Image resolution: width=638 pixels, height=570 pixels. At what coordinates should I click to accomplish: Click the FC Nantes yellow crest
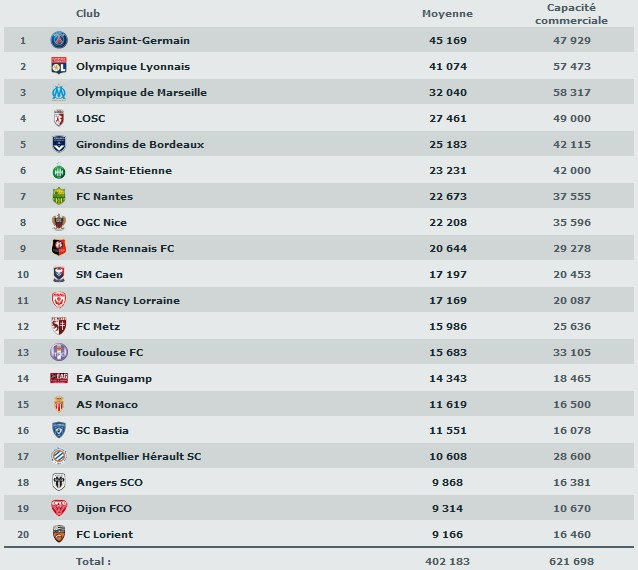[x=58, y=197]
